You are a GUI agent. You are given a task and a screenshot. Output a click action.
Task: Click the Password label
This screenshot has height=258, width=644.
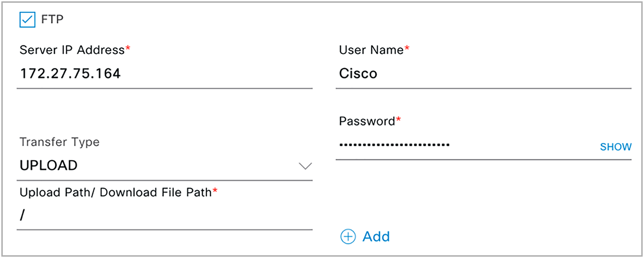367,121
